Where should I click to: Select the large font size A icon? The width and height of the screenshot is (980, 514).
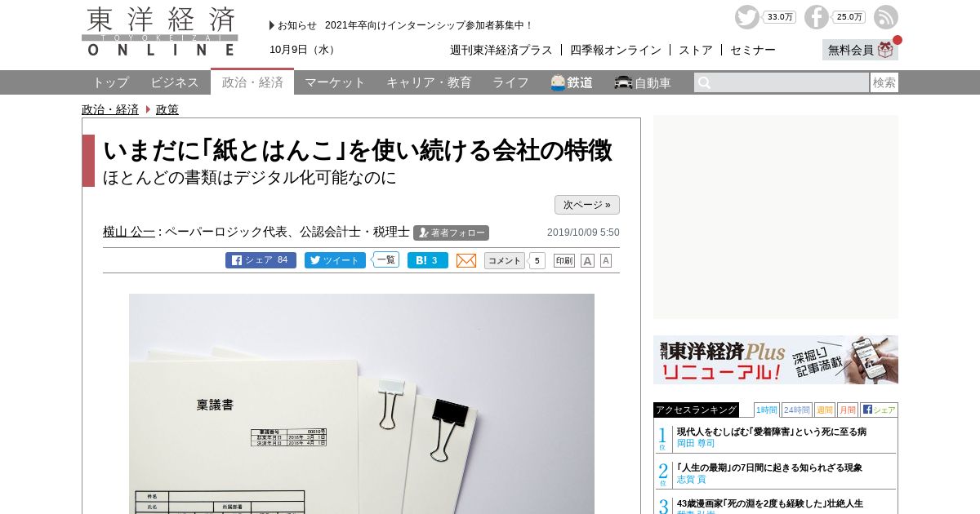(587, 260)
